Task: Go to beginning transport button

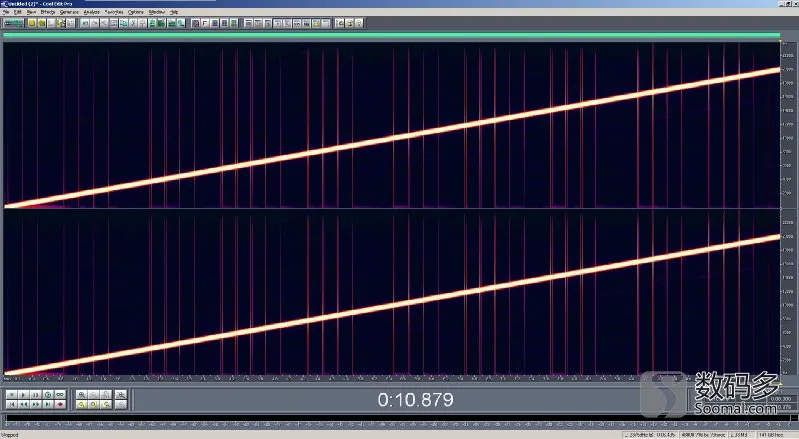Action: [12, 404]
